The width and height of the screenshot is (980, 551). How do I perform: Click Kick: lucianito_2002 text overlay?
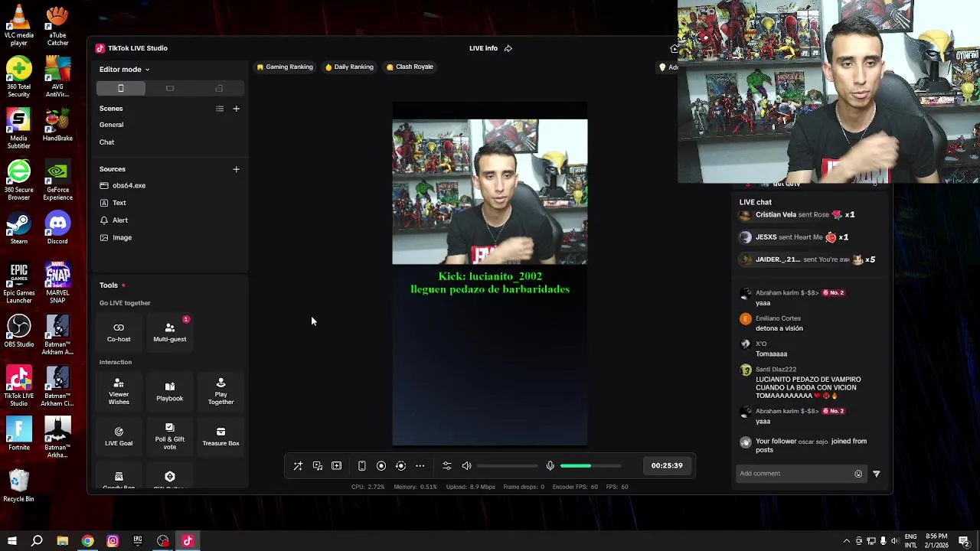coord(490,276)
